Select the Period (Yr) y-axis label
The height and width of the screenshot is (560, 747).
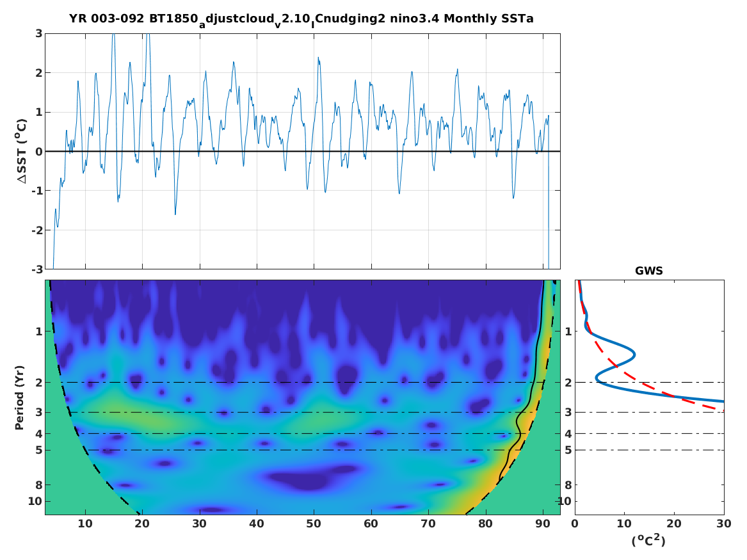click(19, 397)
